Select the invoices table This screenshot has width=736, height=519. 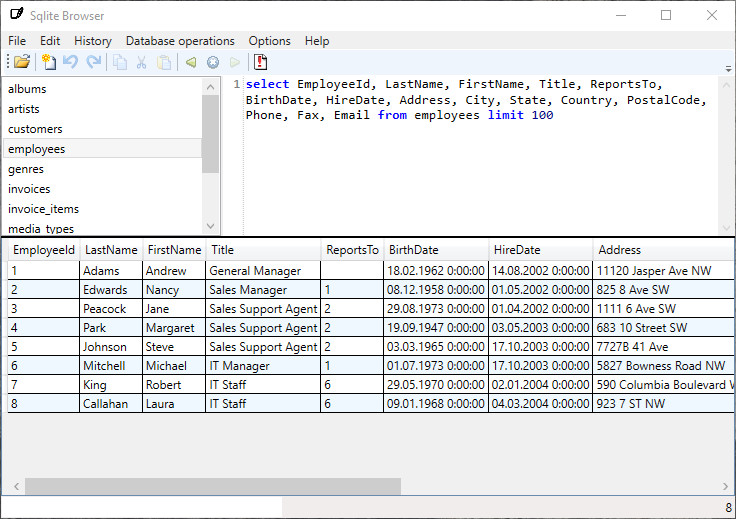[102, 189]
